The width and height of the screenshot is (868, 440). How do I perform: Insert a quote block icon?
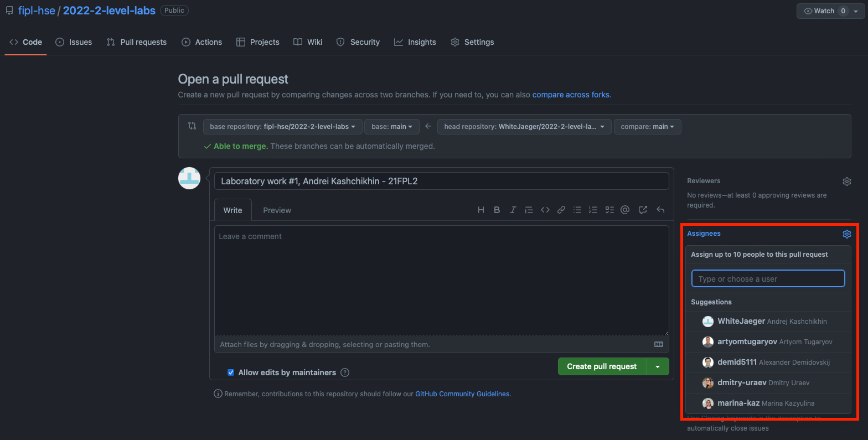pos(529,210)
